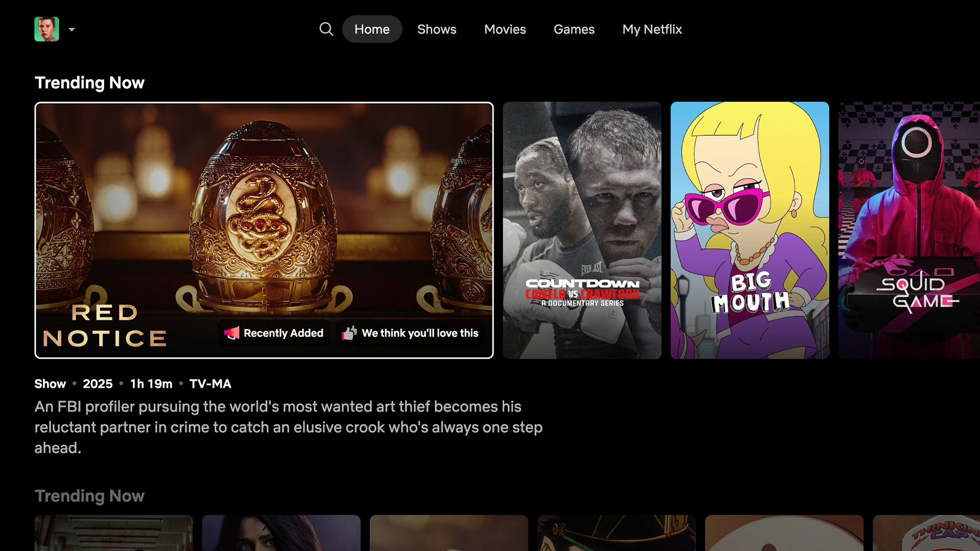Click the "We think you'll love this" badge
The image size is (980, 551).
coord(420,333)
